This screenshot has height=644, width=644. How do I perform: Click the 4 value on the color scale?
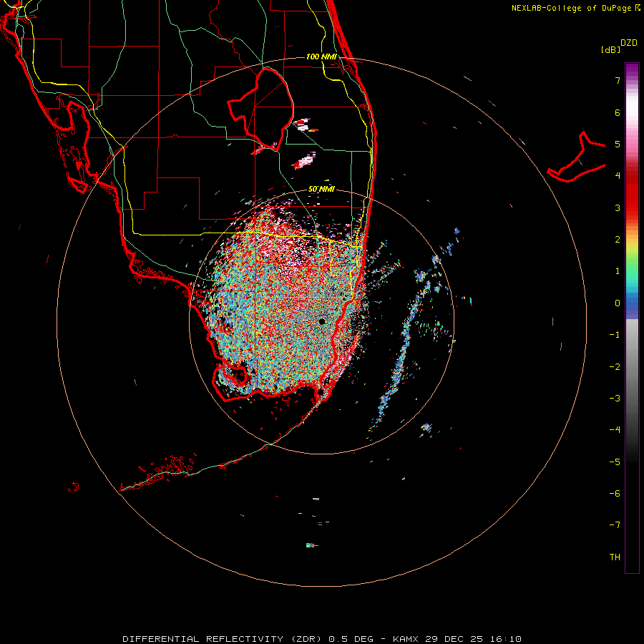pyautogui.click(x=618, y=176)
